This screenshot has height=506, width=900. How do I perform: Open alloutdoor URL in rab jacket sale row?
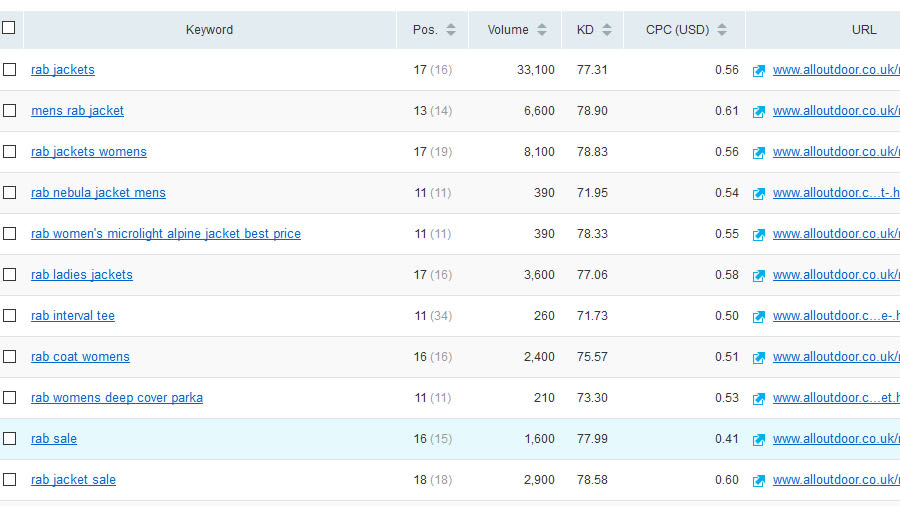[x=836, y=480]
